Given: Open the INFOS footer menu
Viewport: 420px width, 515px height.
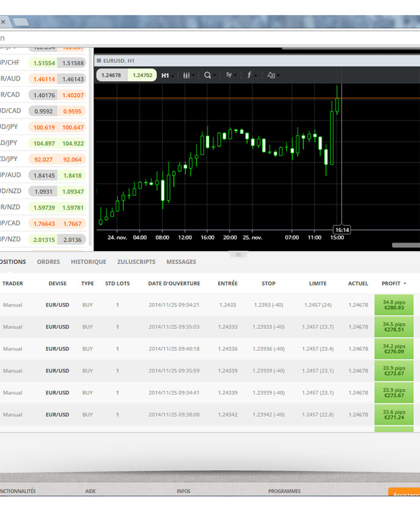Looking at the screenshot, I should tap(183, 491).
